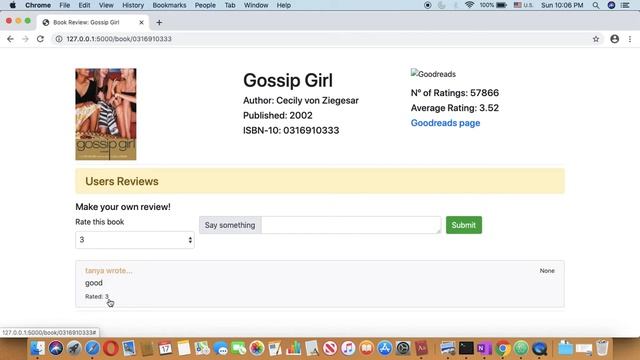640x360 pixels.
Task: Open the App Store from the dock
Action: coord(384,348)
